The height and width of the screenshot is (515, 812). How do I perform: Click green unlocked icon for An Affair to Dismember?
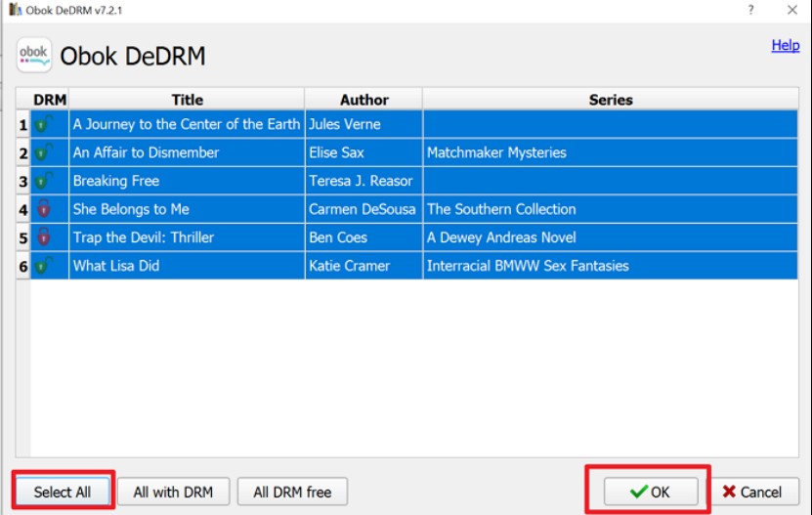44,152
